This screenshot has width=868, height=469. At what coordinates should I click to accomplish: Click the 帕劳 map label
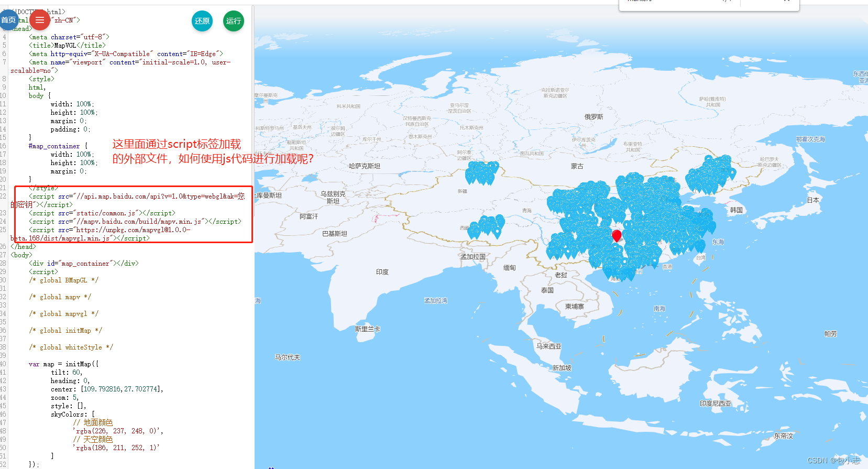(x=831, y=334)
